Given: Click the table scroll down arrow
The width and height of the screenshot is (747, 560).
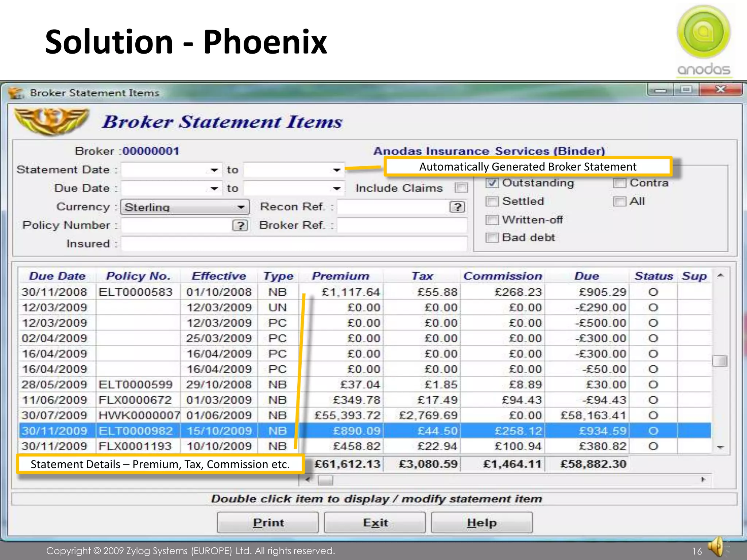Looking at the screenshot, I should pyautogui.click(x=720, y=447).
